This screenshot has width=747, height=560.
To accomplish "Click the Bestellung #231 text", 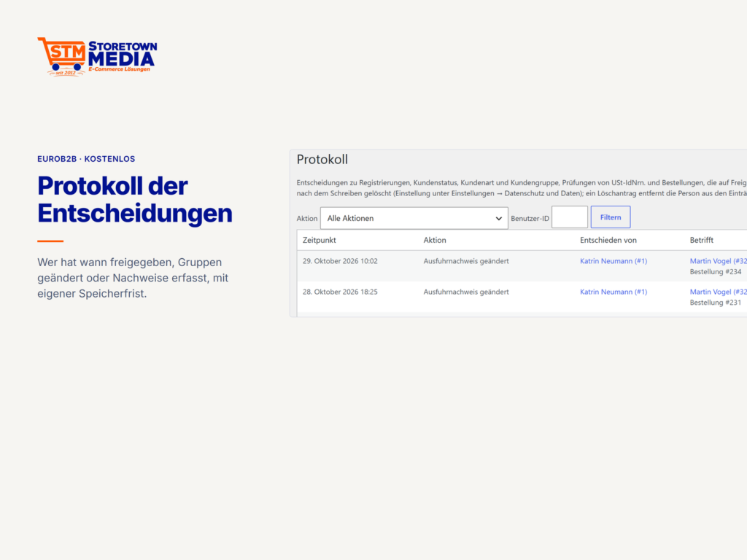I will point(716,303).
